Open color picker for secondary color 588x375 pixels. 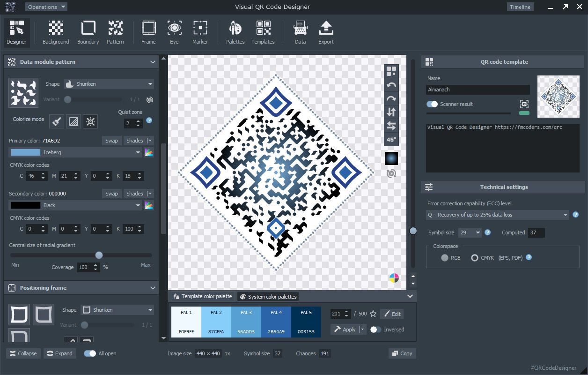149,205
